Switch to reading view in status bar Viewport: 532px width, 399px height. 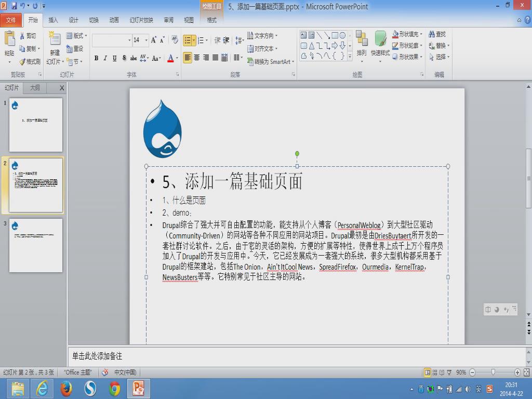click(442, 373)
